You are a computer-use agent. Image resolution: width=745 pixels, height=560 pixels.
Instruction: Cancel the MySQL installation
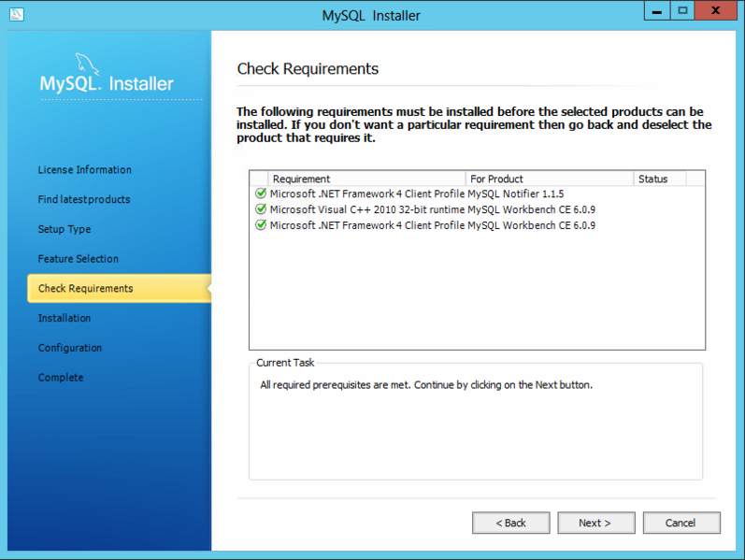[681, 523]
